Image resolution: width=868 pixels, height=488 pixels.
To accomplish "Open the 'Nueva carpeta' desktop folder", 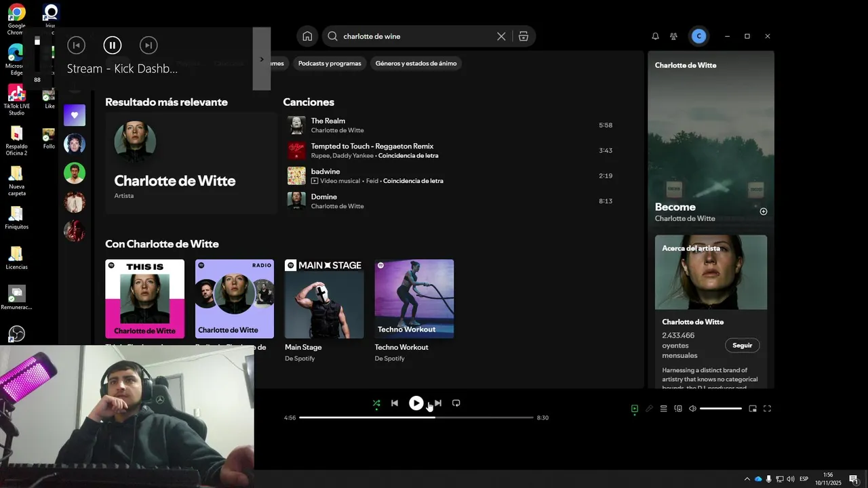I will coord(17,181).
